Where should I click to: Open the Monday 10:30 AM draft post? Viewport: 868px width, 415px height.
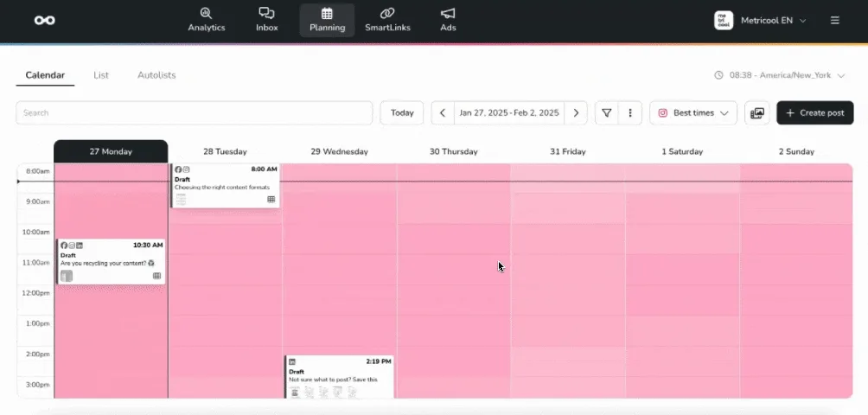[111, 261]
